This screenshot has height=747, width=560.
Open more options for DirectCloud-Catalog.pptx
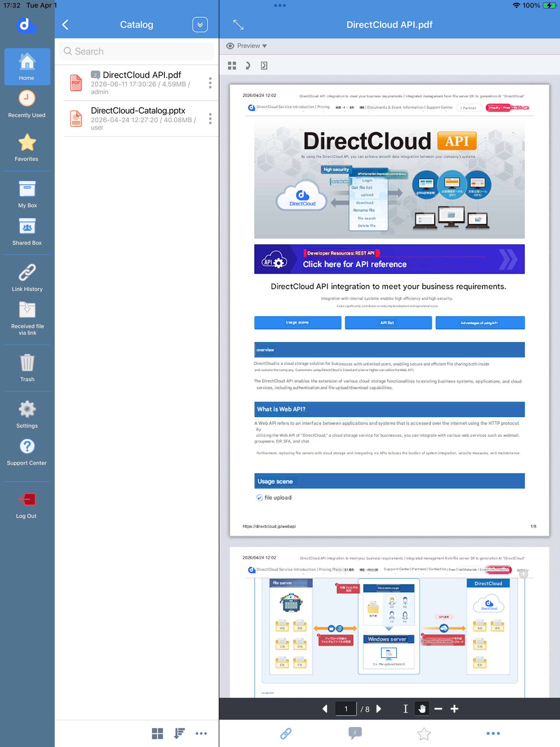pos(210,119)
